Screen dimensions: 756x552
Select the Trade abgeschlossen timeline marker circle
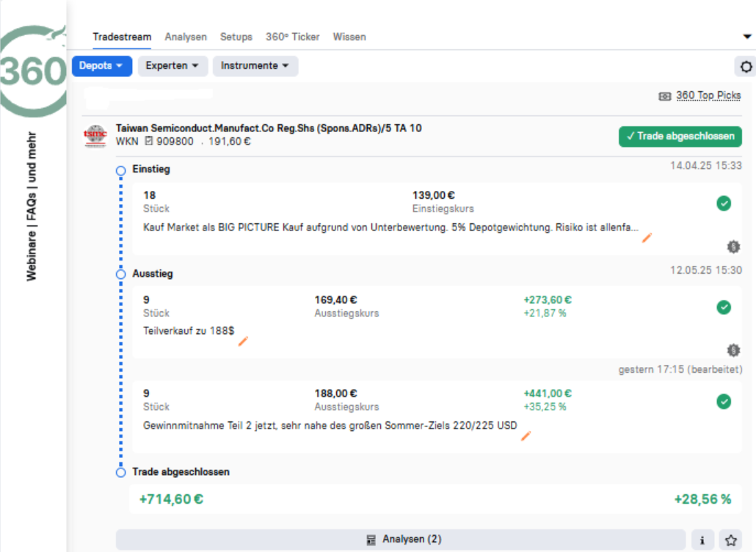120,473
